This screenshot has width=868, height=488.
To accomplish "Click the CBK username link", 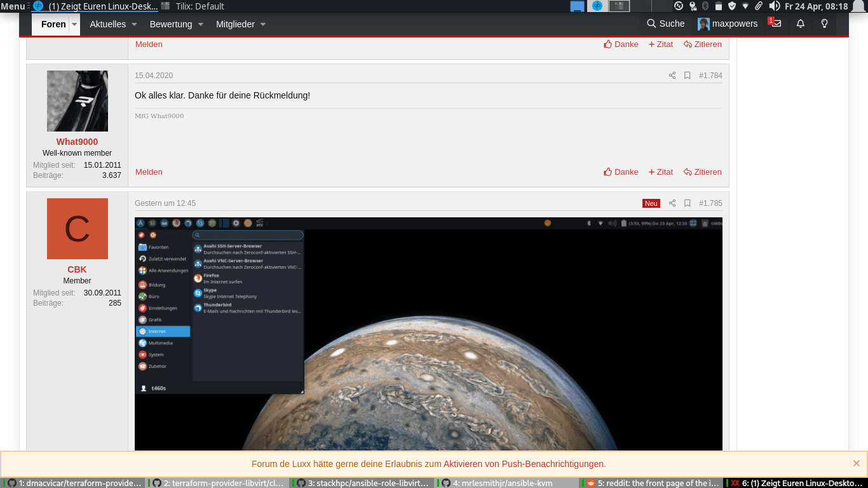I will [x=77, y=269].
